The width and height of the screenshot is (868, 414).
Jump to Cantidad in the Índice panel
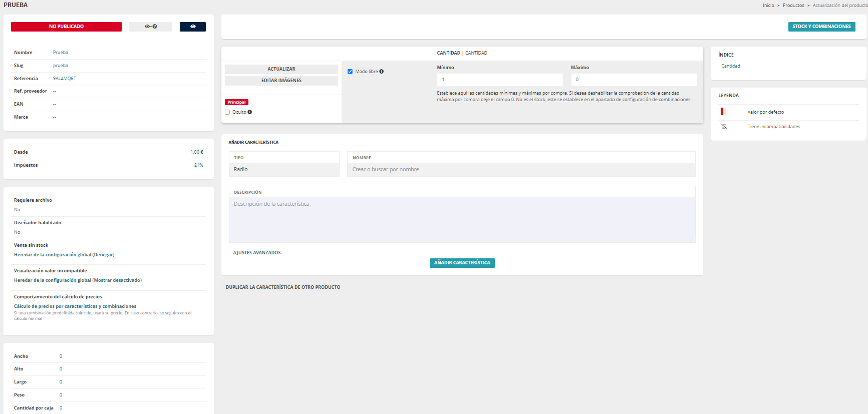pos(731,66)
